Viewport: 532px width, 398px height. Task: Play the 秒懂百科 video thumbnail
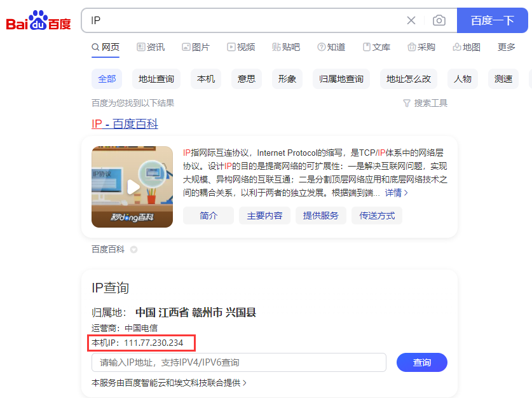pos(132,187)
